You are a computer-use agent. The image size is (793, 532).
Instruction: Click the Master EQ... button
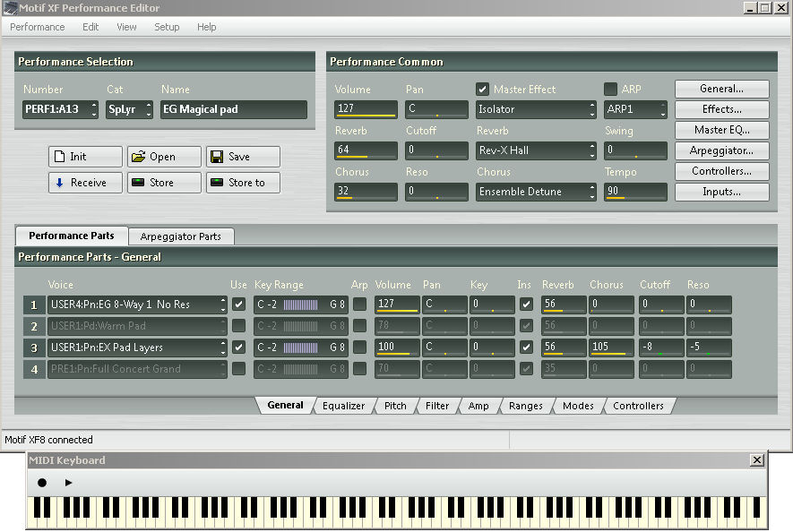[721, 130]
